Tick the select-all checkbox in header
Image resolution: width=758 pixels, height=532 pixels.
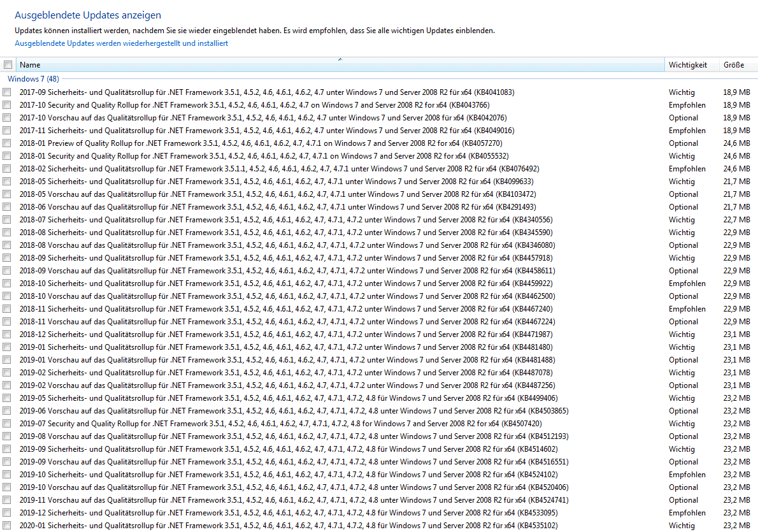[x=8, y=65]
